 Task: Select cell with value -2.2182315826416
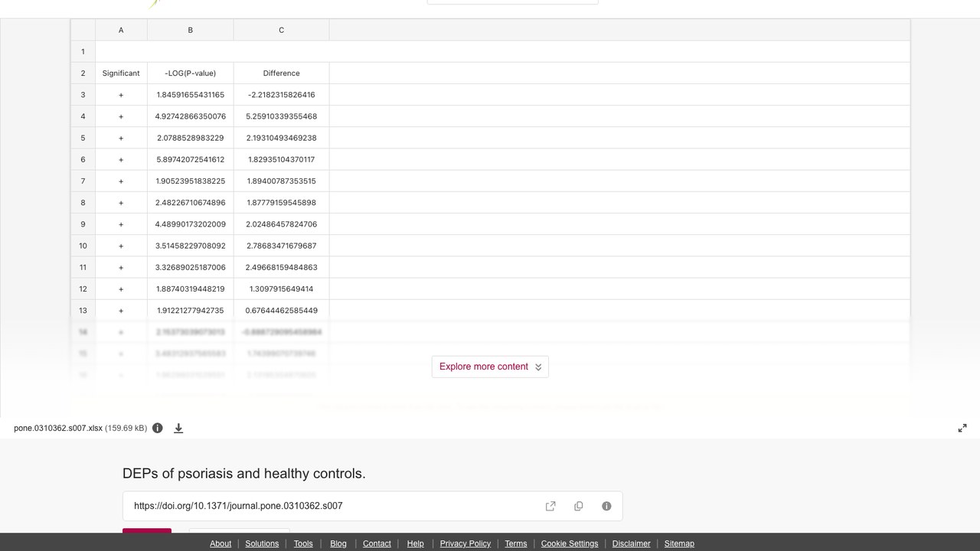coord(282,95)
